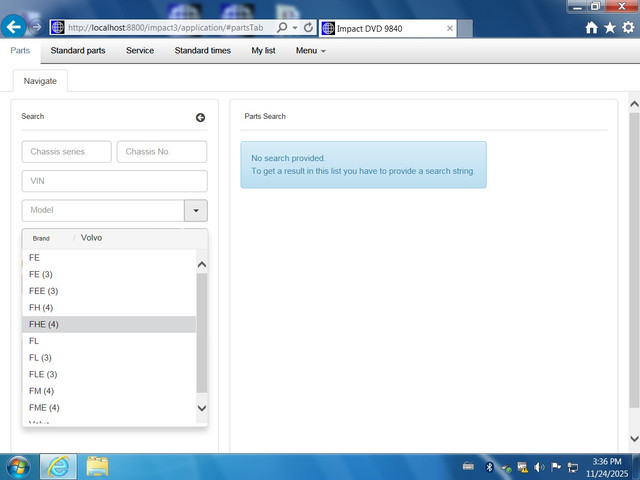Open the Menu dropdown in navigation bar
Viewport: 640px width, 480px height.
[x=311, y=51]
